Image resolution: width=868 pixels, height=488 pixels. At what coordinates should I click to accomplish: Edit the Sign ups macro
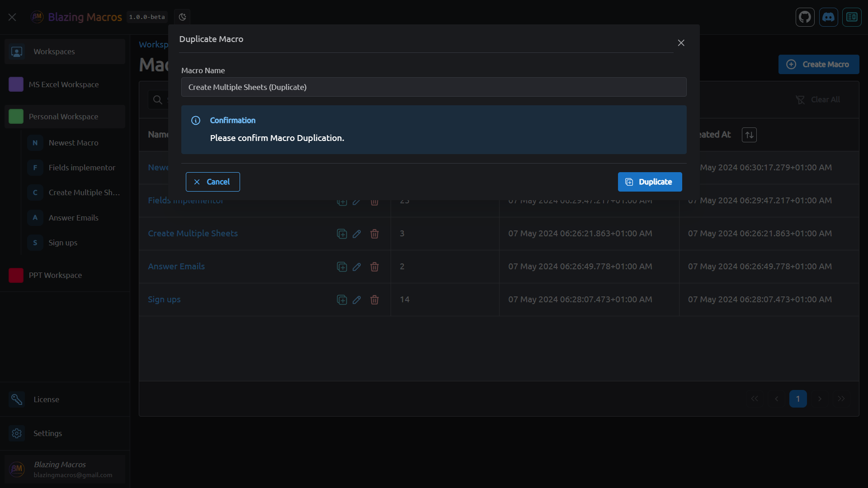tap(357, 300)
